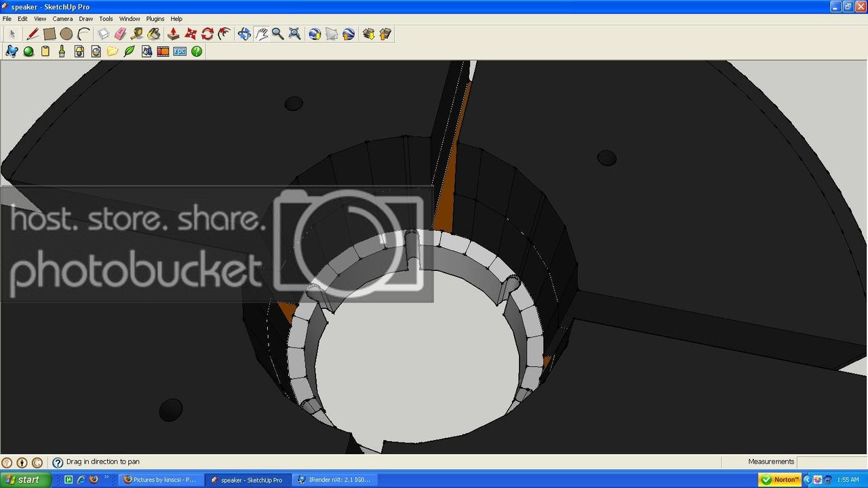This screenshot has width=868, height=488.
Task: Switch to IRender nXt taskbar window
Action: pos(334,480)
